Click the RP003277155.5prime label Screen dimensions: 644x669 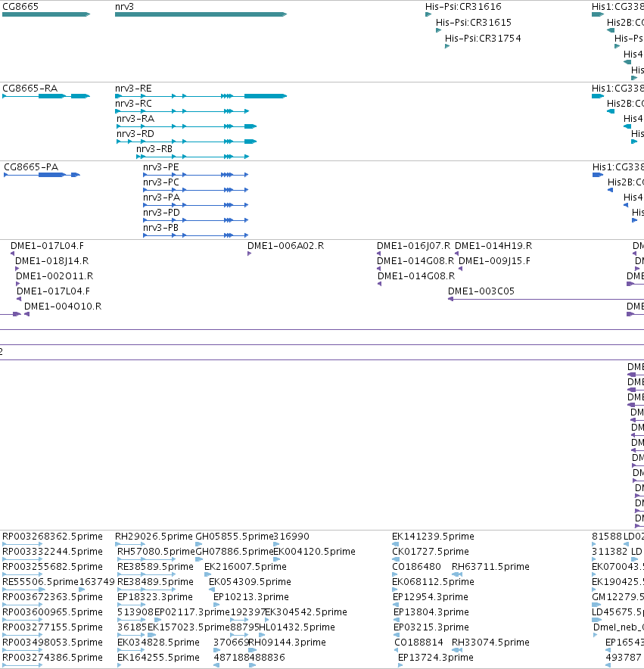52,627
